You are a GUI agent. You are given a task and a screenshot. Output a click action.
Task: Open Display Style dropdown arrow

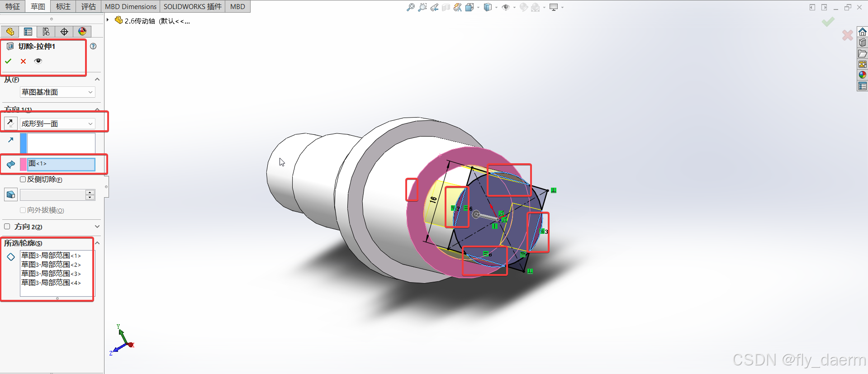(x=496, y=7)
